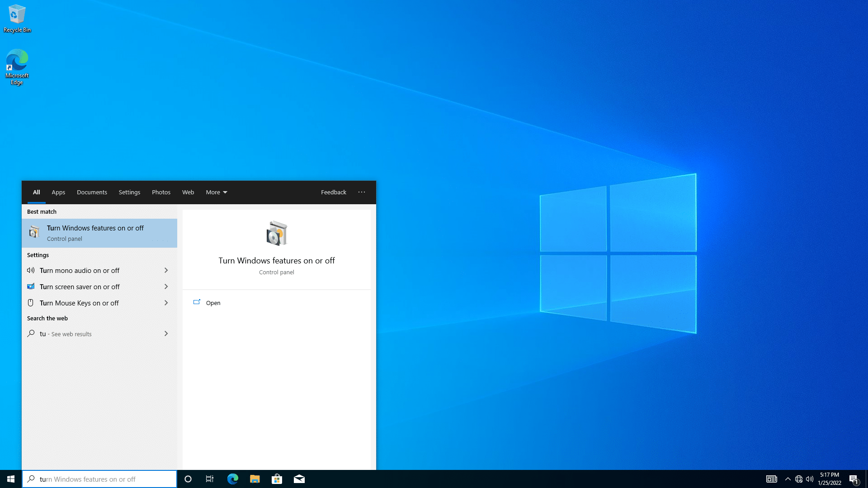Viewport: 868px width, 488px height.
Task: Expand the mono audio settings arrow
Action: (166, 271)
